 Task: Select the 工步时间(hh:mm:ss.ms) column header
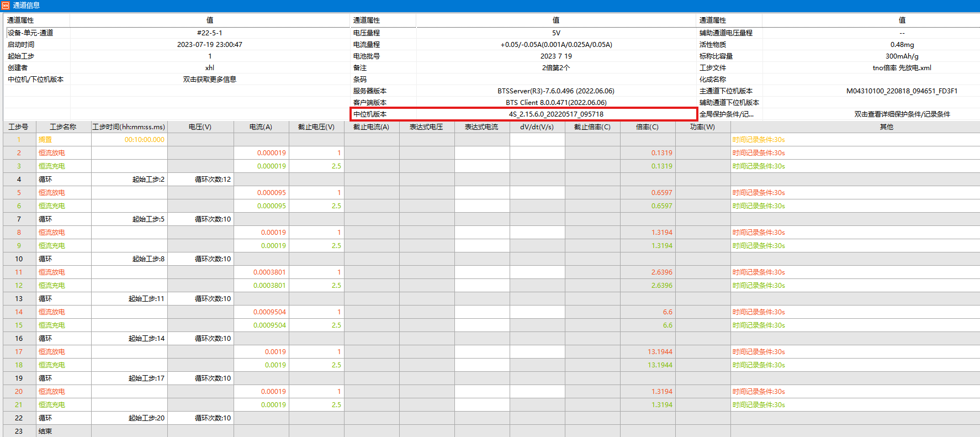pyautogui.click(x=129, y=127)
